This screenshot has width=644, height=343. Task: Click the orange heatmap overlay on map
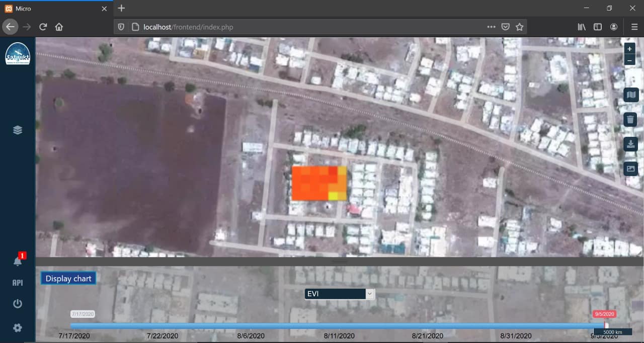pyautogui.click(x=319, y=183)
